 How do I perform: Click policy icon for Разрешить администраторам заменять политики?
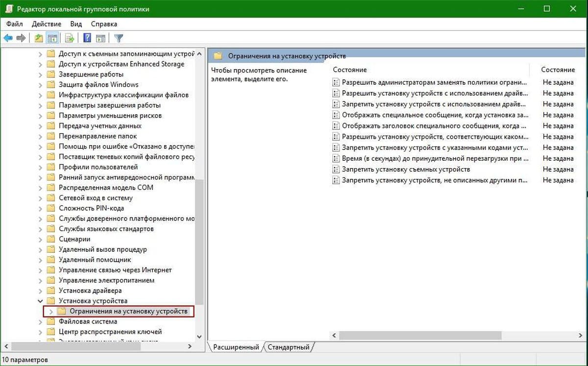[x=336, y=82]
